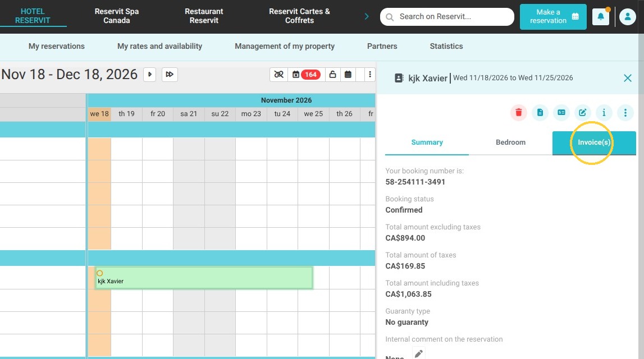Click the unlinked chain icon in planning toolbar
The height and width of the screenshot is (359, 644).
click(279, 74)
